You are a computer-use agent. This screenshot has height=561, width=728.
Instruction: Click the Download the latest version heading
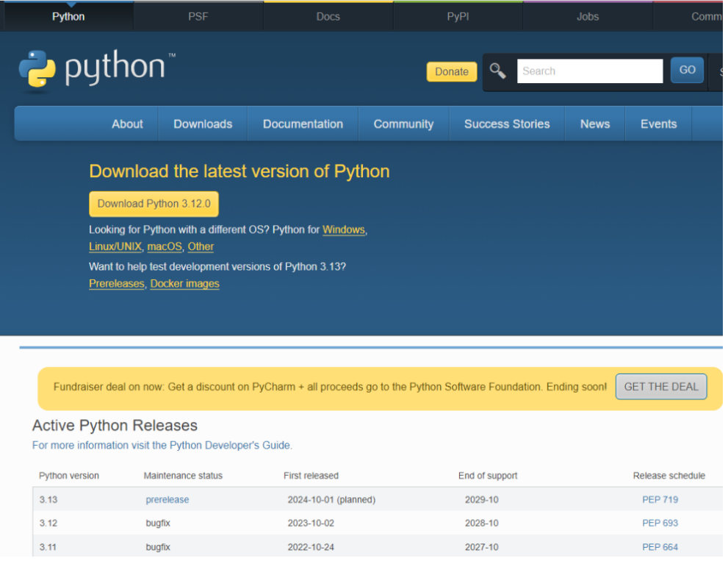[239, 171]
